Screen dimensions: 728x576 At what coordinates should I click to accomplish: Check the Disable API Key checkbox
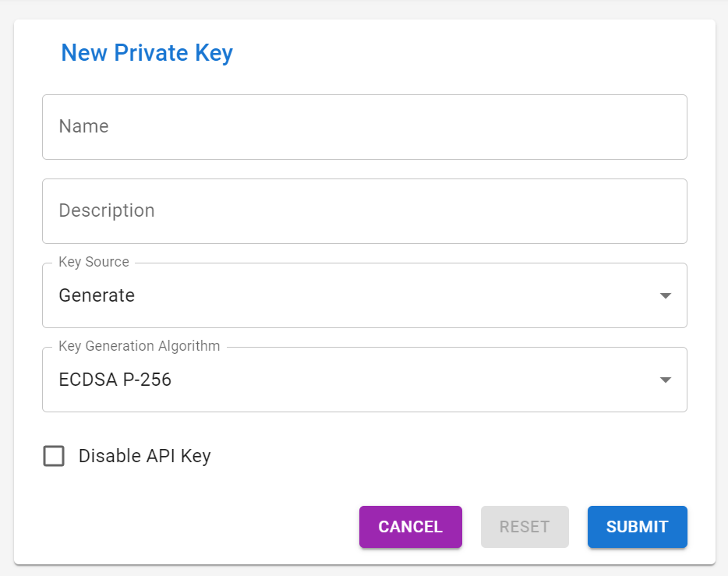[x=53, y=456]
